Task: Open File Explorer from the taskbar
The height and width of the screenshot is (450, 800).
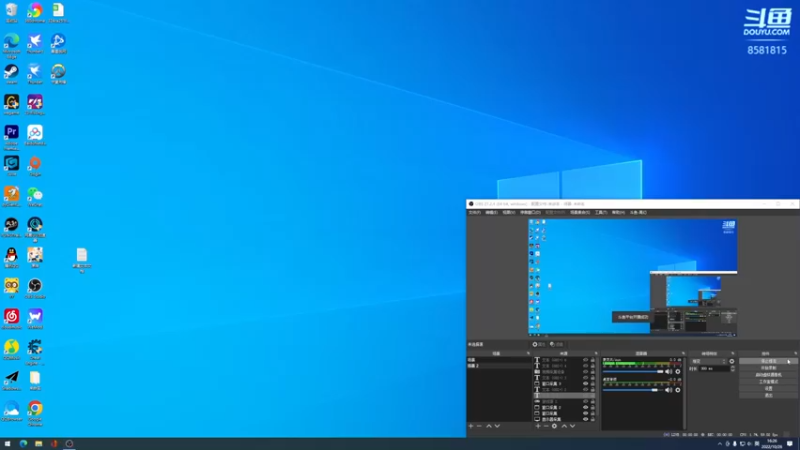Action: [38, 444]
